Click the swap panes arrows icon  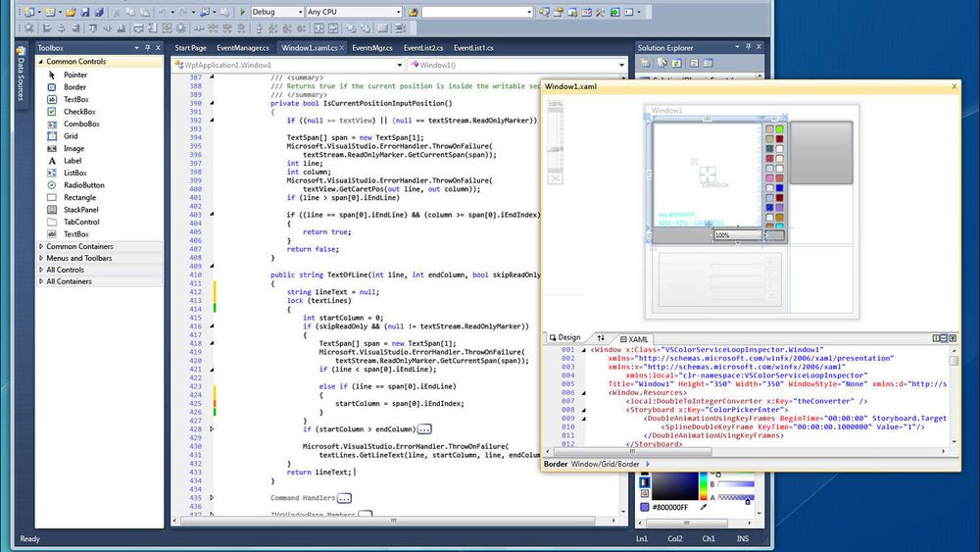[601, 337]
